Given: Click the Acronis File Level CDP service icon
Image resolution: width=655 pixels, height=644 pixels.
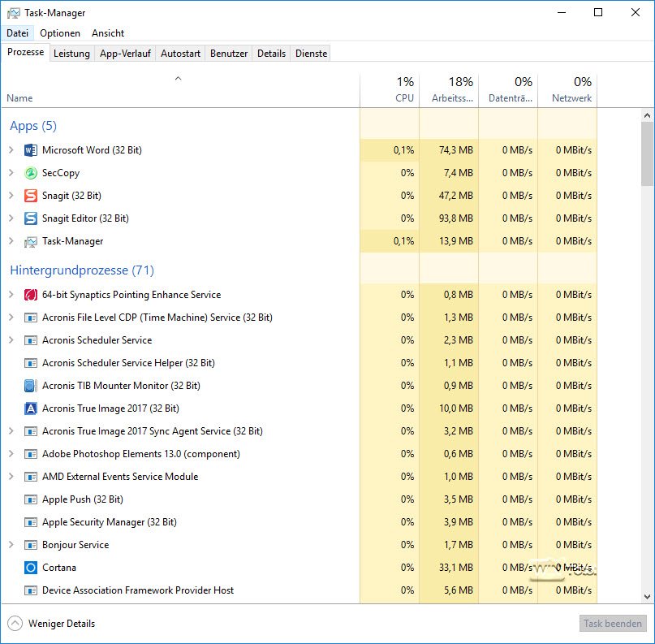Looking at the screenshot, I should (x=31, y=318).
